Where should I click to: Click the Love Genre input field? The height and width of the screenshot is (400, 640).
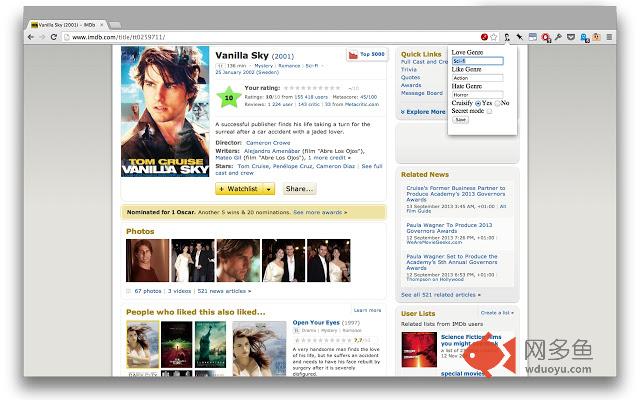point(478,61)
